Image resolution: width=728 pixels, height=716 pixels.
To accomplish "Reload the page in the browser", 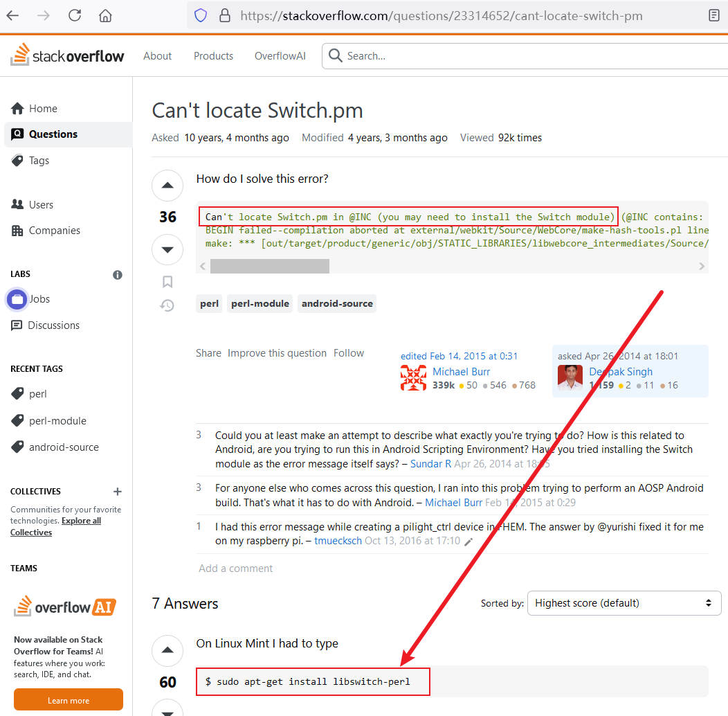I will (75, 15).
